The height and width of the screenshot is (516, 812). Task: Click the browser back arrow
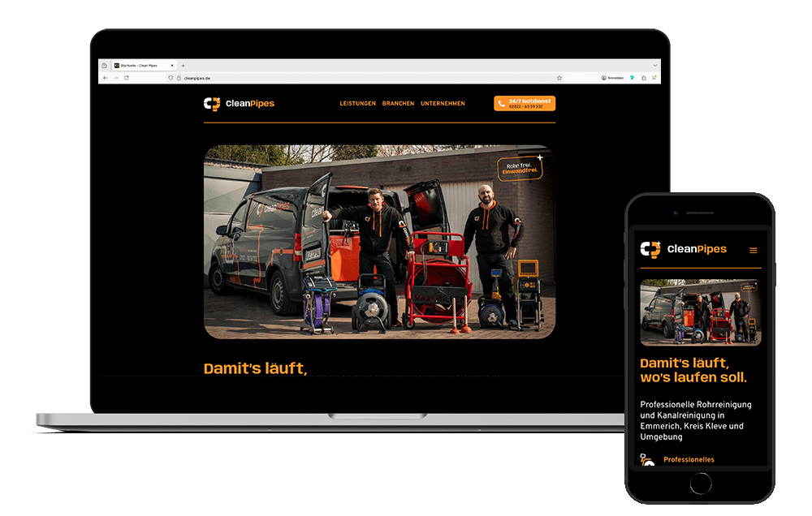(x=105, y=78)
